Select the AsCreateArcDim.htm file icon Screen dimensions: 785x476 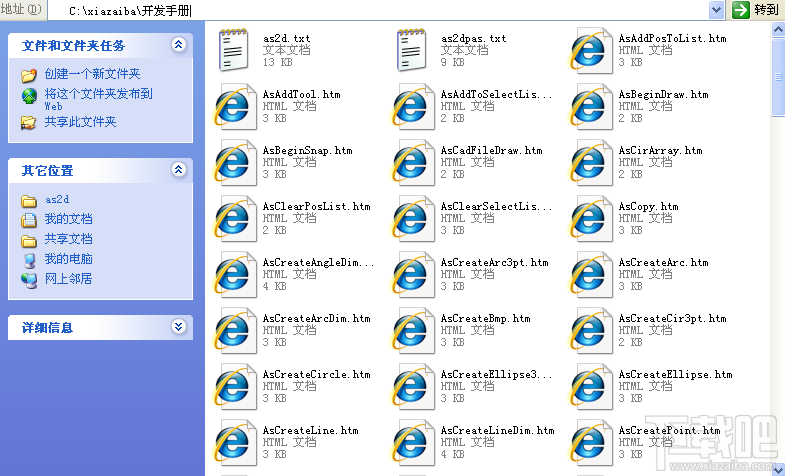pos(234,331)
